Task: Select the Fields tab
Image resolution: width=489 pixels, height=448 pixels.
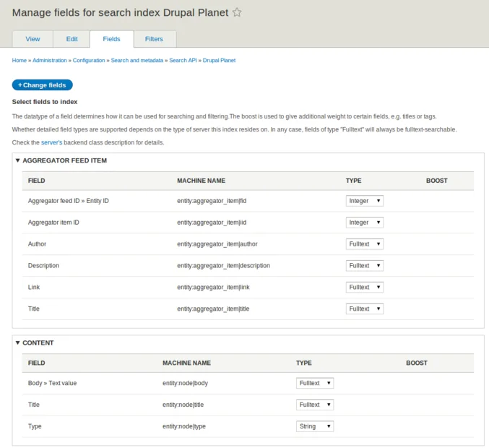Action: point(112,39)
